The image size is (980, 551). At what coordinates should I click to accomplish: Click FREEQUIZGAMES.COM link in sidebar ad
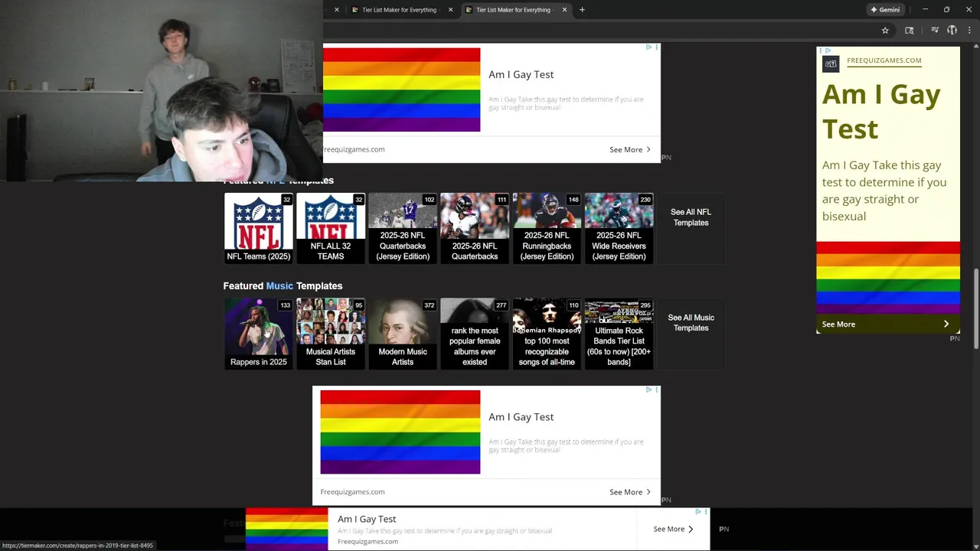884,60
